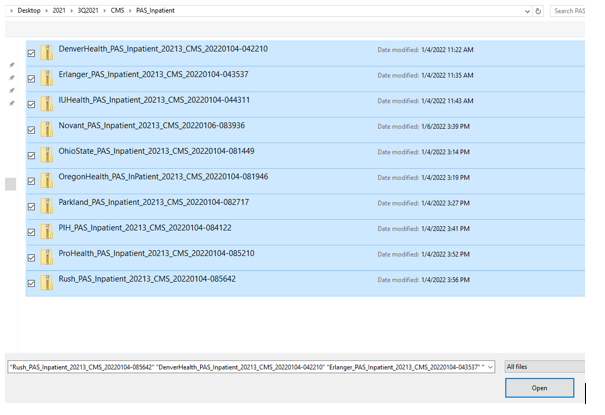
Task: Click the file name input field
Action: (x=247, y=367)
